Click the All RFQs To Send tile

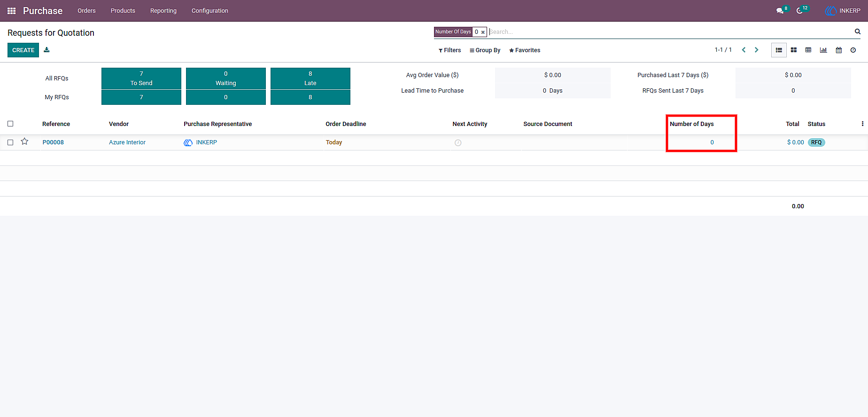pos(141,78)
